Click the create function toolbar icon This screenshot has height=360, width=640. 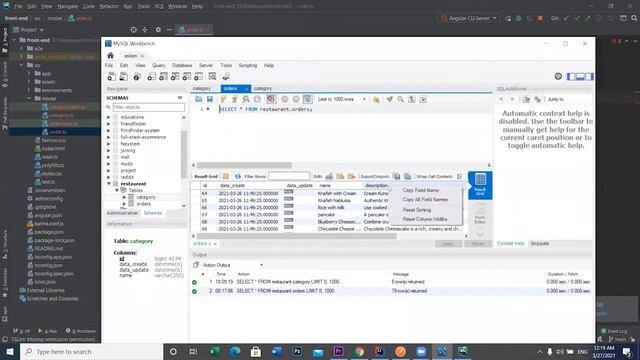pos(199,76)
